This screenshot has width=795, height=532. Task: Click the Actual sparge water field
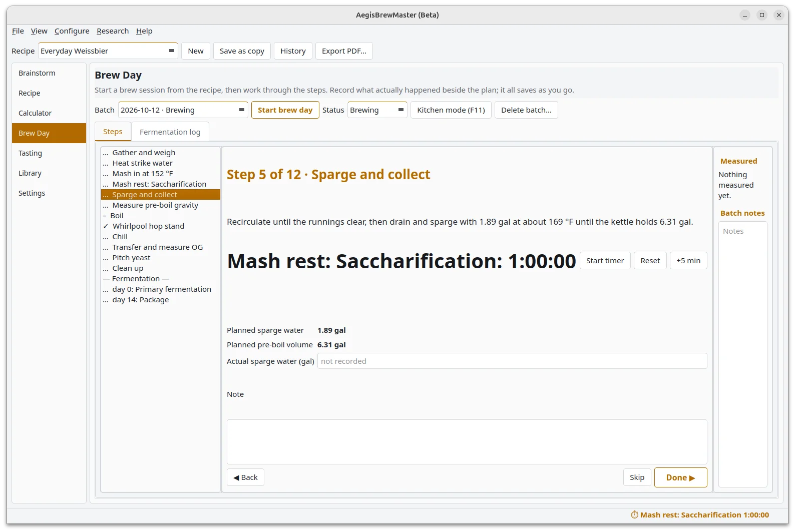coord(512,361)
